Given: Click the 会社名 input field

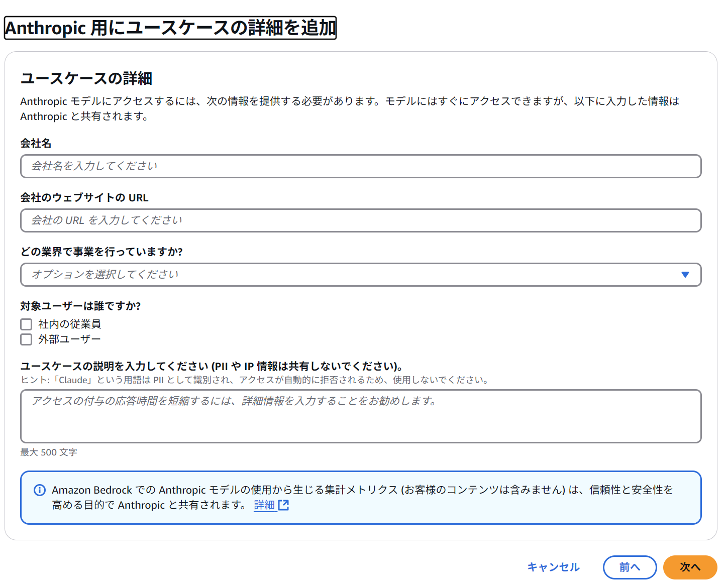Looking at the screenshot, I should (x=361, y=166).
